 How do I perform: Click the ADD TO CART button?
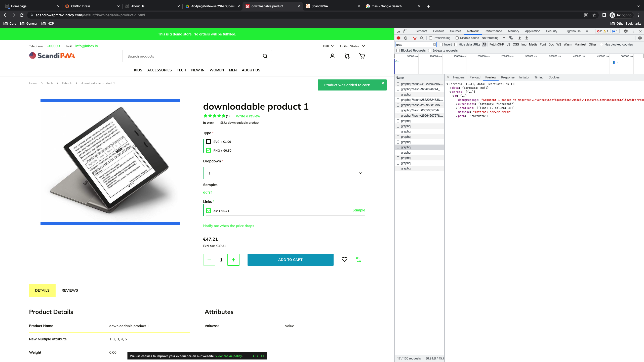pyautogui.click(x=290, y=259)
